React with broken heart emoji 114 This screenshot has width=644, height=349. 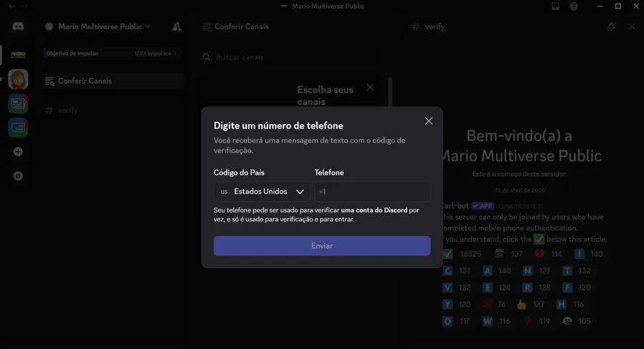pyautogui.click(x=548, y=254)
